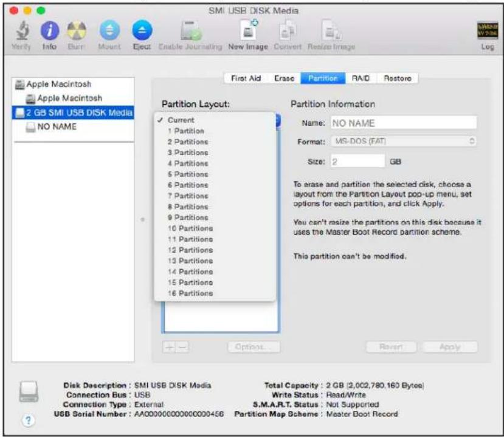Choose 15 Partitions layout
This screenshot has width=504, height=437.
pos(215,282)
